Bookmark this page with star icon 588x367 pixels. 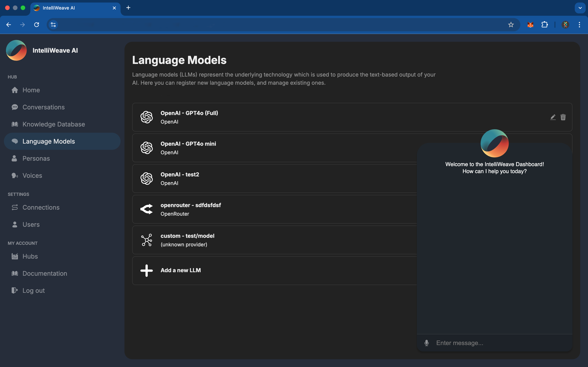pyautogui.click(x=511, y=24)
